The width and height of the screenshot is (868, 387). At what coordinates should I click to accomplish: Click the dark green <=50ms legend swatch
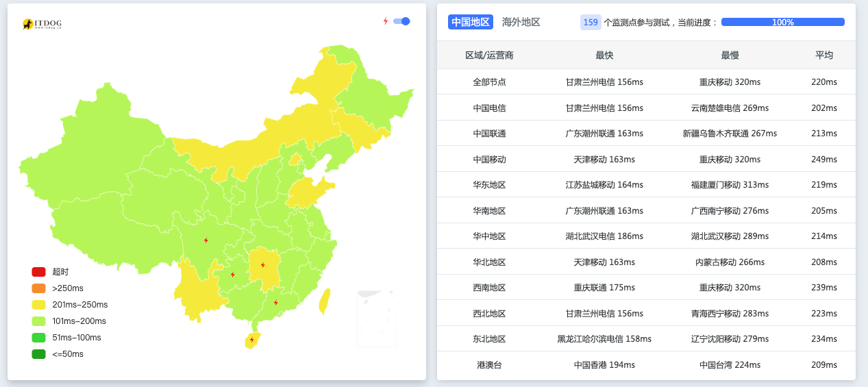coord(38,354)
